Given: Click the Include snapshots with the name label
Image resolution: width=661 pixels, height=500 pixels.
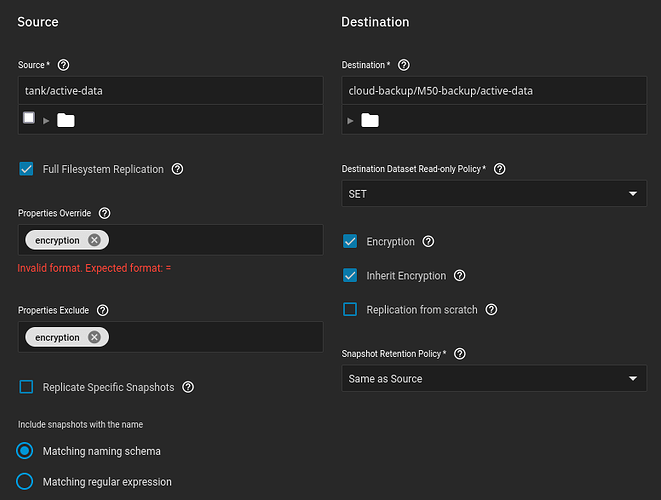Looking at the screenshot, I should 80,425.
